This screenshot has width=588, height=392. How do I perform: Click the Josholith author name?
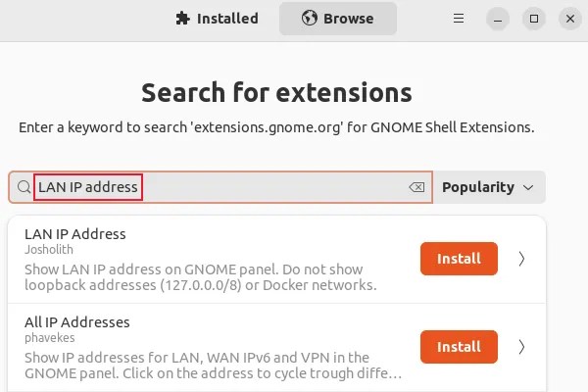(x=49, y=250)
